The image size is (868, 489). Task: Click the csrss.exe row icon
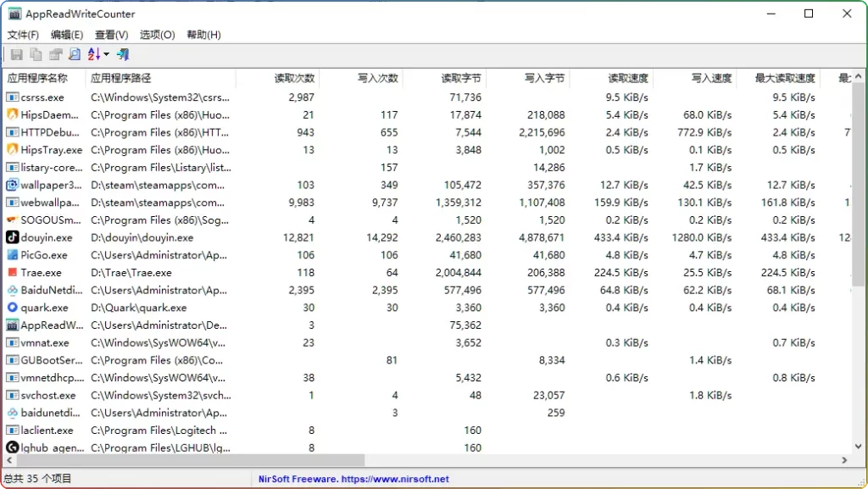(12, 97)
